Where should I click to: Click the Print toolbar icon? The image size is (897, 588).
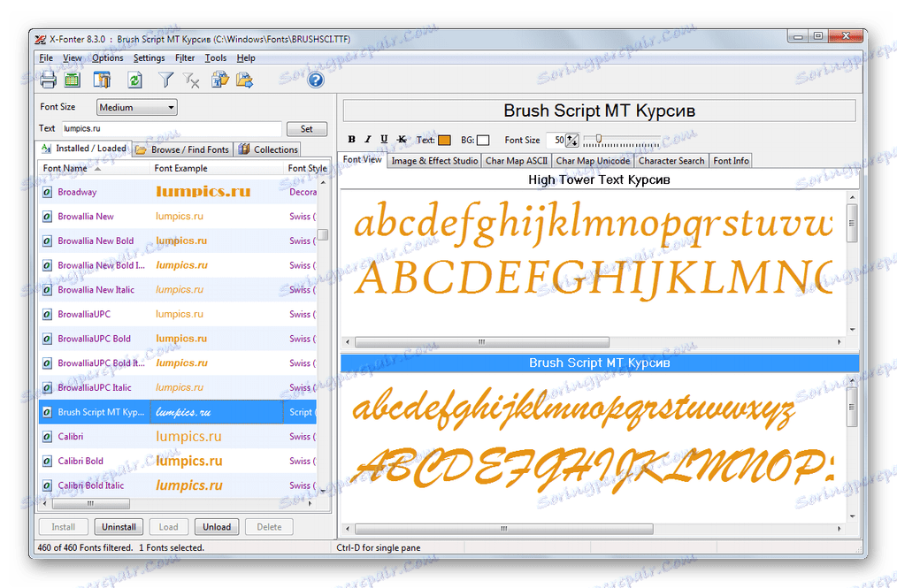[48, 80]
